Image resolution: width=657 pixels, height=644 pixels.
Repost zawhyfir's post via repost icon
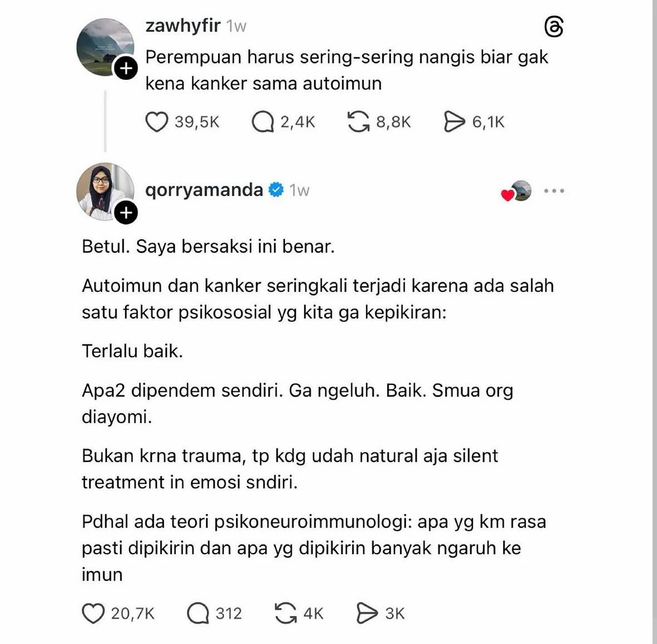(359, 122)
